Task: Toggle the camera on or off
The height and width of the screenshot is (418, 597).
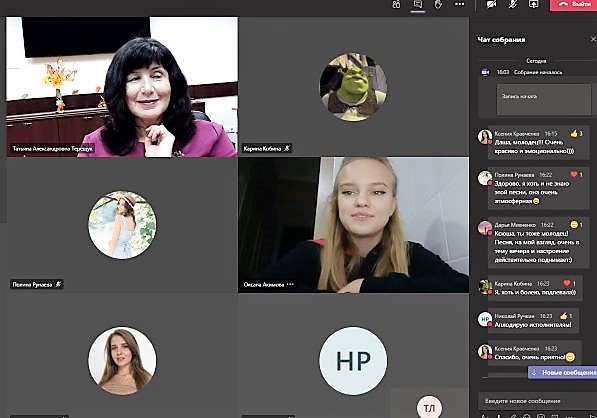Action: [492, 4]
